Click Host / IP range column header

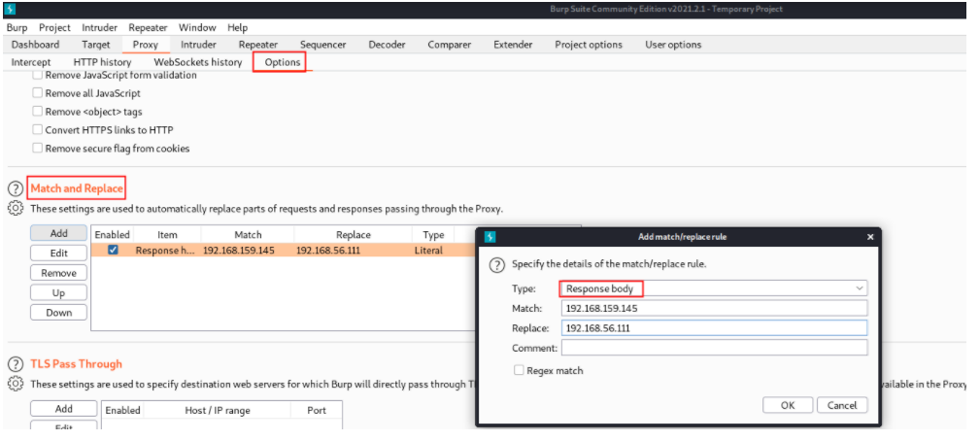click(x=217, y=410)
